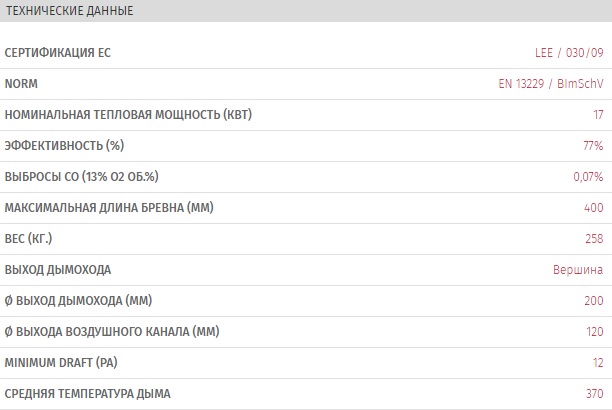Select the ВЕС (КГ.) label
The width and height of the screenshot is (612, 410).
(x=28, y=239)
